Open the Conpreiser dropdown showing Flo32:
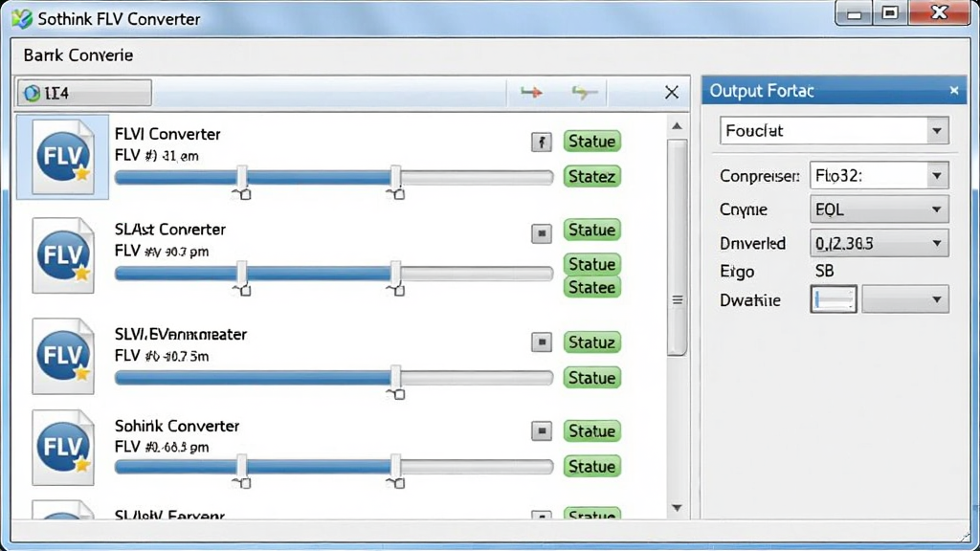 pos(879,176)
